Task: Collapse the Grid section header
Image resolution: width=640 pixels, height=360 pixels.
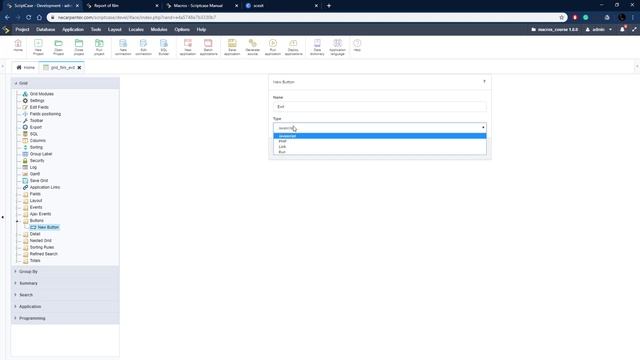Action: (x=65, y=83)
